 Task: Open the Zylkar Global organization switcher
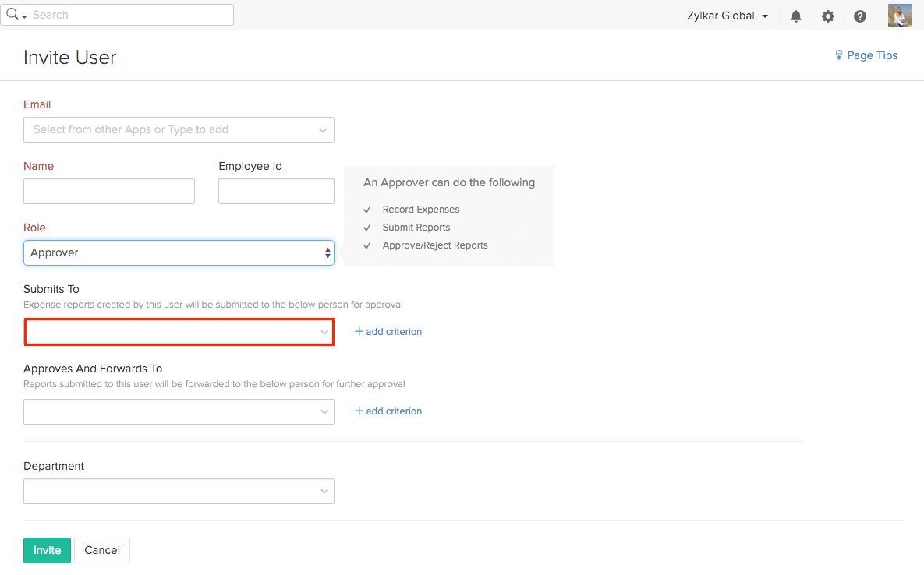pyautogui.click(x=728, y=16)
